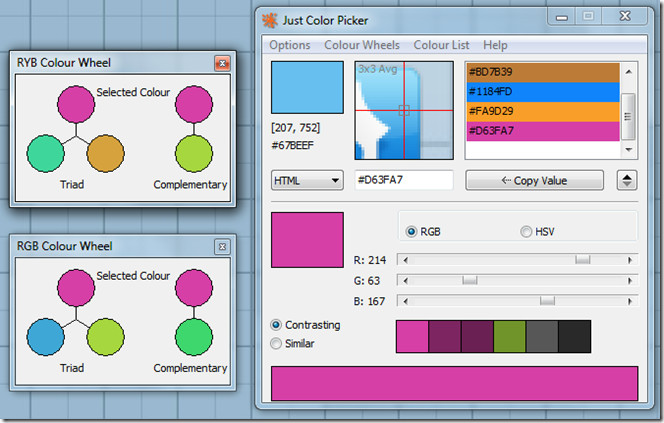Click blue triad circle in RGB Colour Wheel
The height and width of the screenshot is (423, 664).
coord(46,337)
